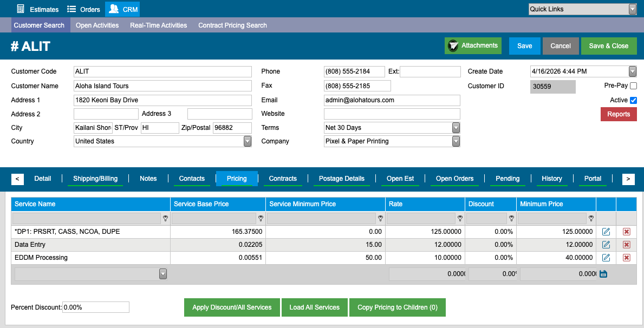
Task: Click the Percent Discount input field
Action: 96,307
